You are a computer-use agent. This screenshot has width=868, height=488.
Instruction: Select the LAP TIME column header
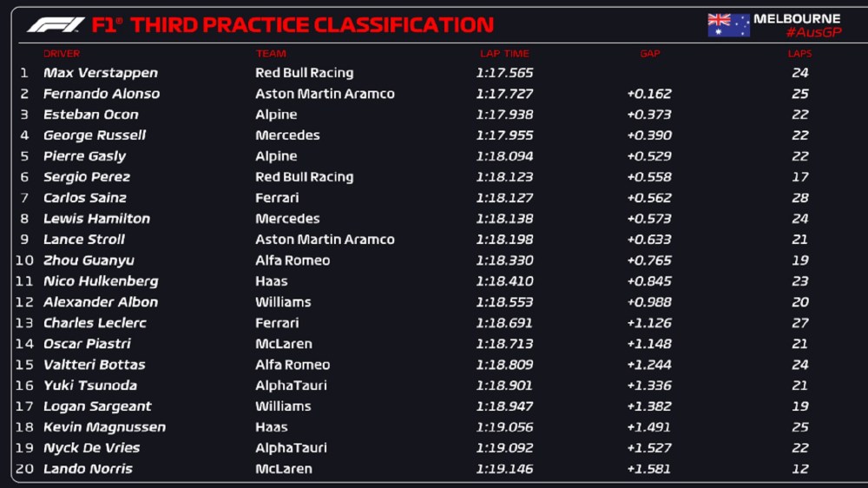point(503,54)
